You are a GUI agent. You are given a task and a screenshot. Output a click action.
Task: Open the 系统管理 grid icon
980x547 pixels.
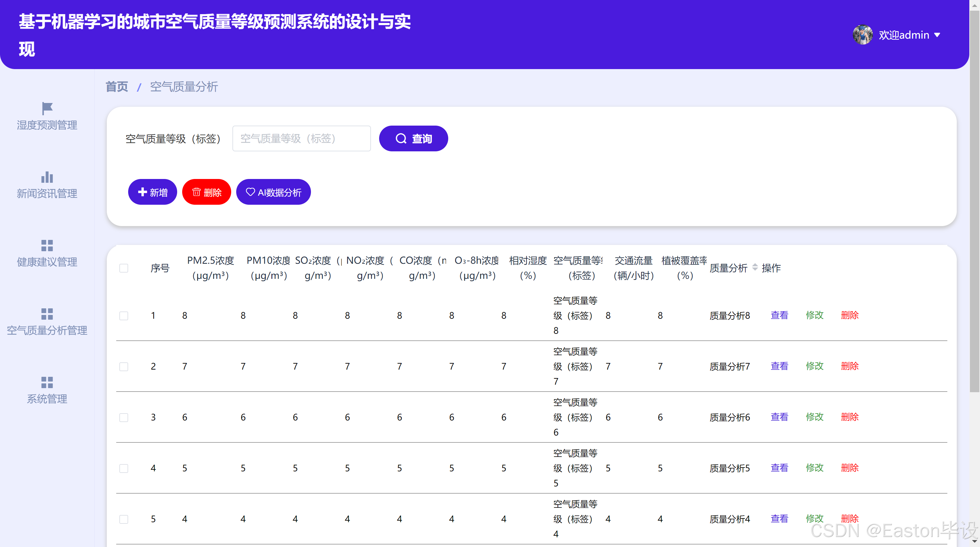pos(47,382)
